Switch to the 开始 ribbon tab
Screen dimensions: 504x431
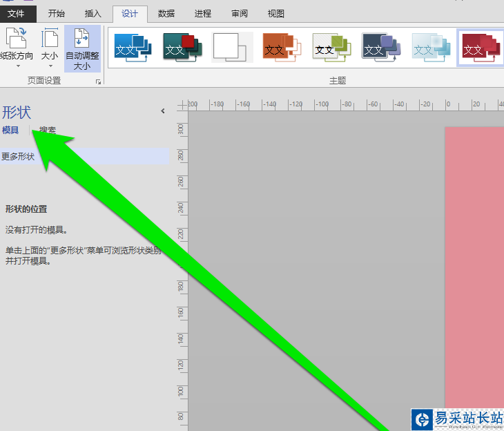(x=57, y=14)
